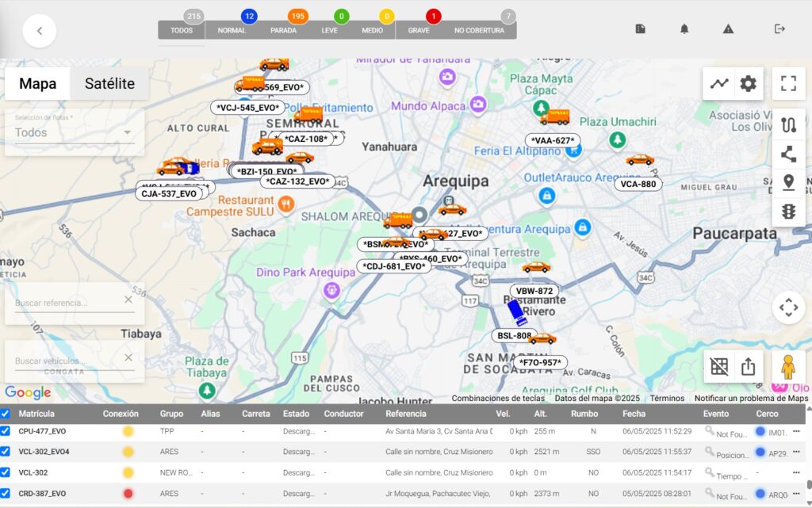812x508 pixels.
Task: Switch to Satélite map view
Action: 109,83
